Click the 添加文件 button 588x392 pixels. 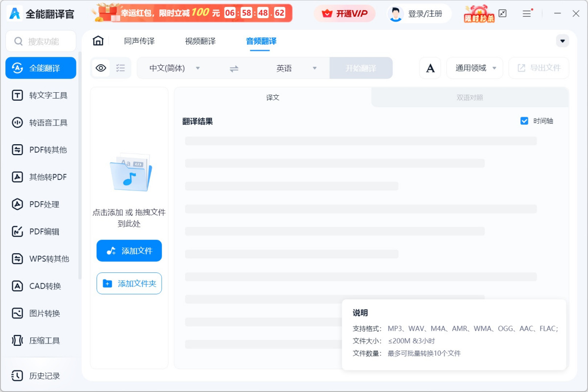point(129,251)
